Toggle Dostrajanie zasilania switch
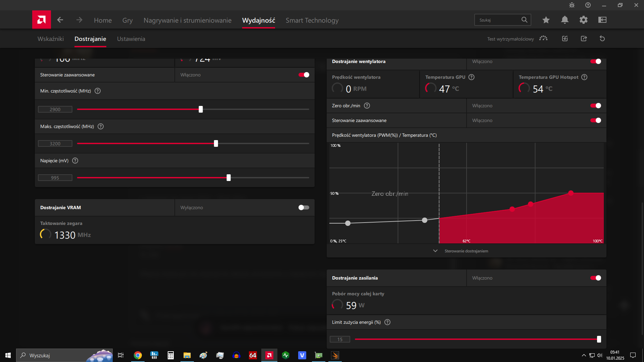644x362 pixels. (595, 278)
